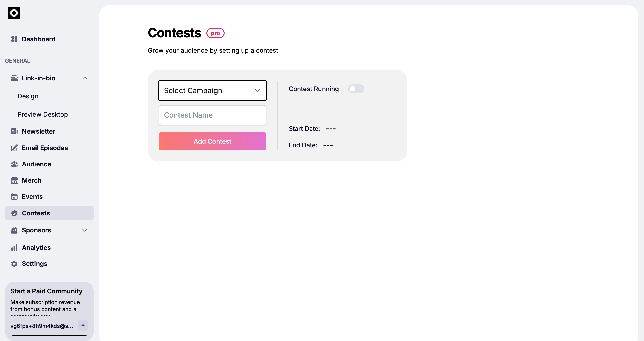The image size is (644, 341).
Task: Click the Merch storefront icon
Action: [x=14, y=180]
